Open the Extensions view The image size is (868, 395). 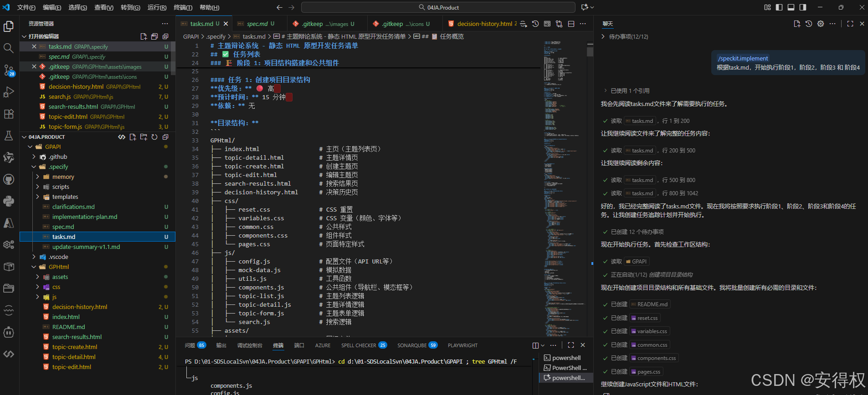tap(9, 114)
